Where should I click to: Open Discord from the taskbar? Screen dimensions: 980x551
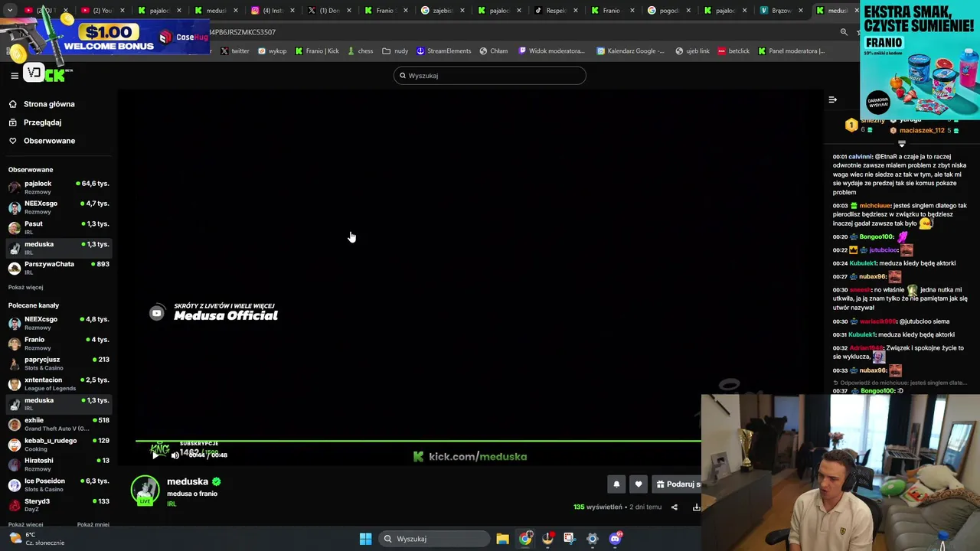tap(615, 539)
